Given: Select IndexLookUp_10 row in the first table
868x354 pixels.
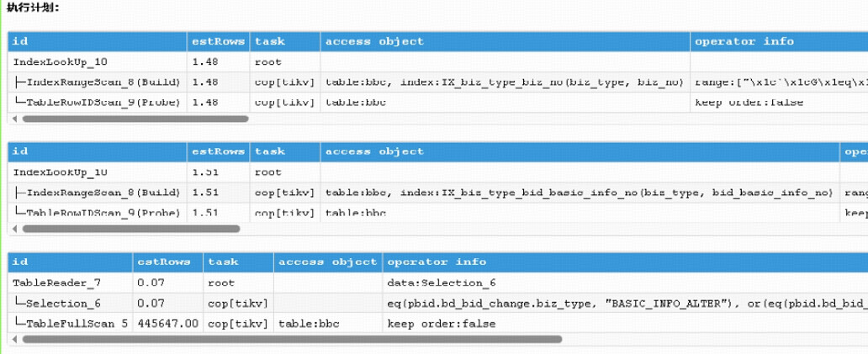Looking at the screenshot, I should 60,61.
